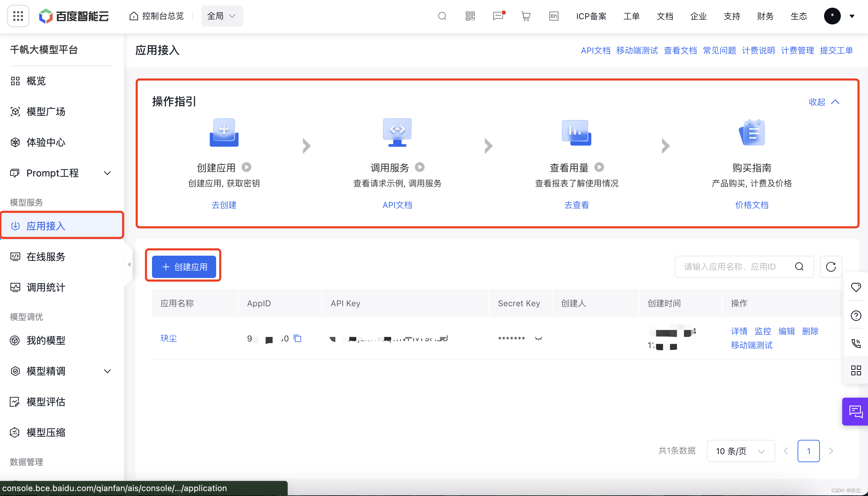This screenshot has width=868, height=496.
Task: Open ICP备案 in top navigation
Action: click(x=591, y=16)
